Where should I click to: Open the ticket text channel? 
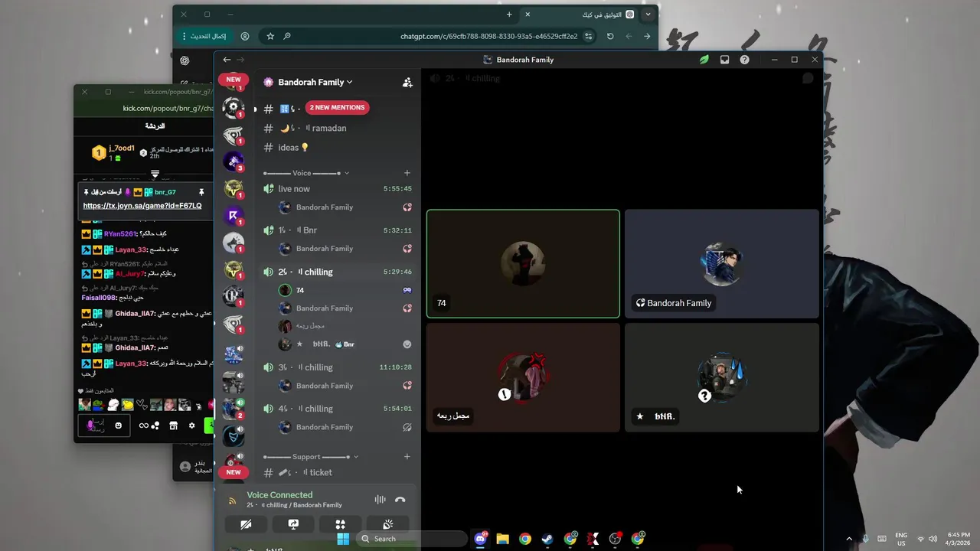(338, 472)
